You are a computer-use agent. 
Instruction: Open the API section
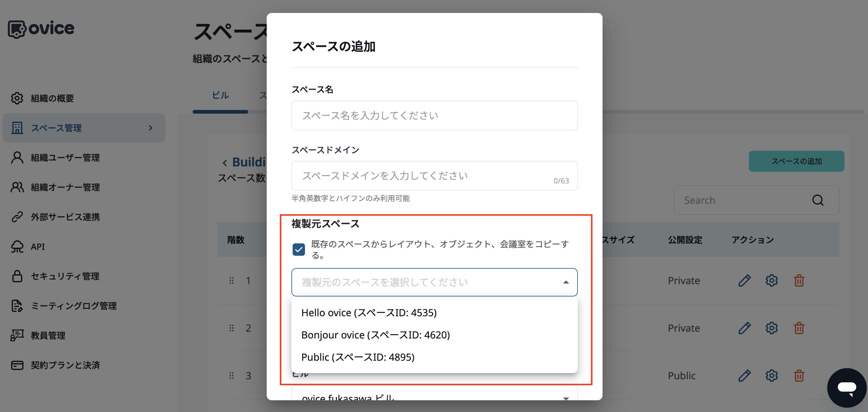coord(37,246)
